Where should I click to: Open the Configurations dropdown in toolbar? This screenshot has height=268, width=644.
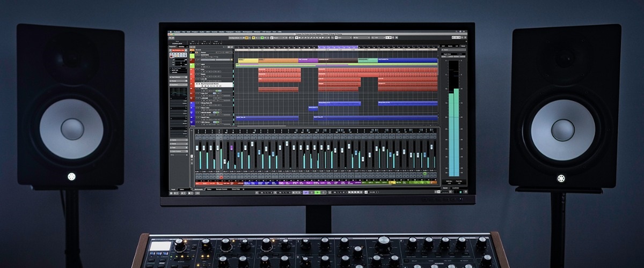click(x=235, y=38)
